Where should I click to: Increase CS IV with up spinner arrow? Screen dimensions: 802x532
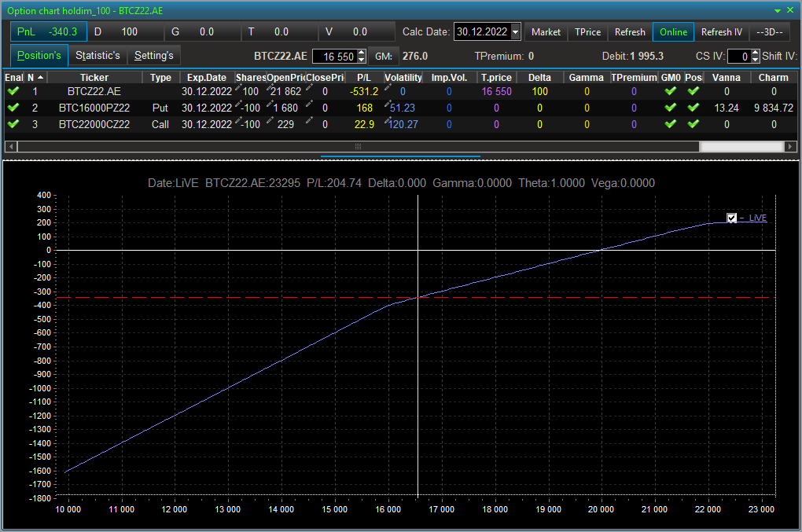755,53
